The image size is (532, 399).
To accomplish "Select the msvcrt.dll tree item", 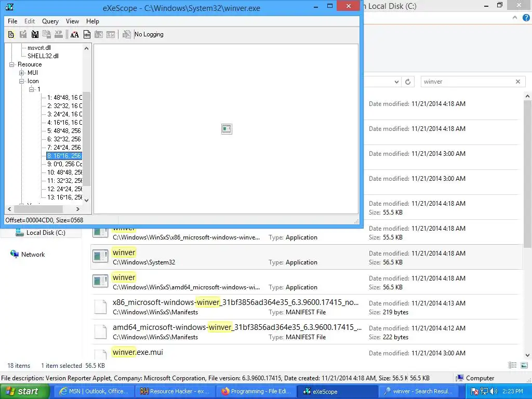I will coord(39,48).
